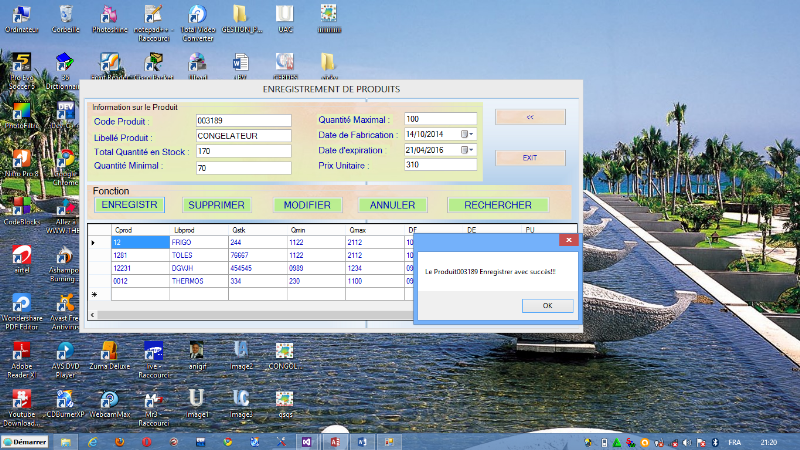Click the Code Produit text field
The height and width of the screenshot is (450, 800).
(x=242, y=121)
